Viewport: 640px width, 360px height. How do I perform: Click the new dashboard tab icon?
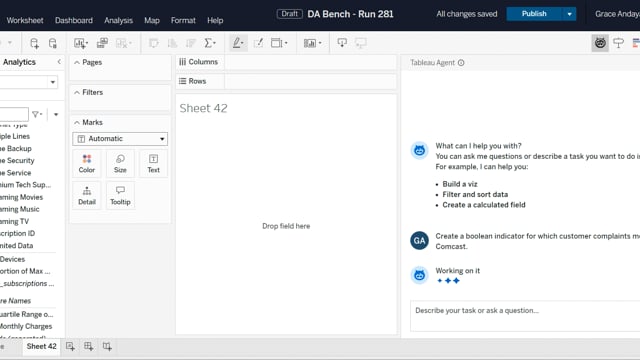[x=88, y=347]
